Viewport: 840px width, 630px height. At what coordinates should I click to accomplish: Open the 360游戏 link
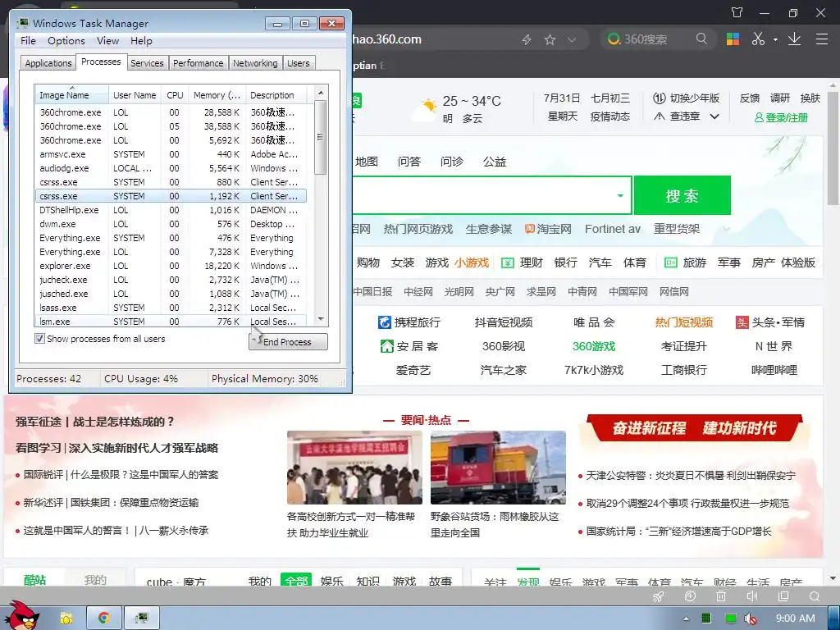(x=594, y=347)
